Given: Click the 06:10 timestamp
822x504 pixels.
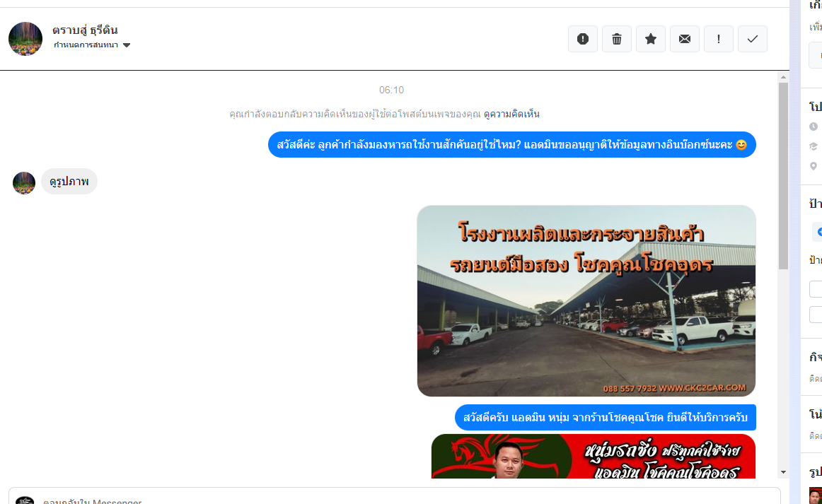Looking at the screenshot, I should coord(392,90).
